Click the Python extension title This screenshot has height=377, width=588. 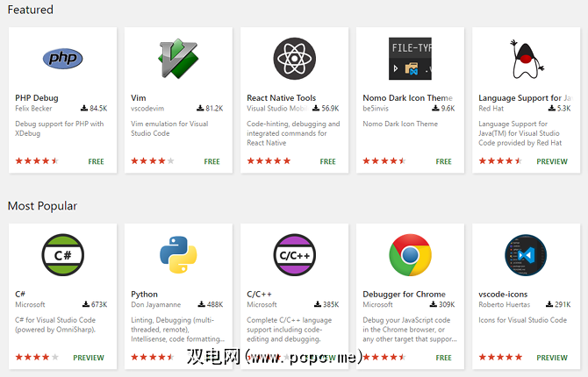tap(145, 295)
